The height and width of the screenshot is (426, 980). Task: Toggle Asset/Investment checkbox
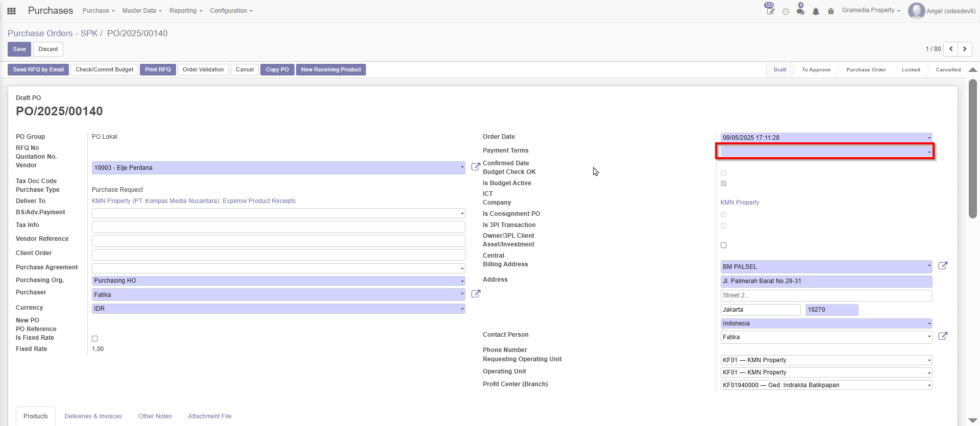tap(723, 245)
